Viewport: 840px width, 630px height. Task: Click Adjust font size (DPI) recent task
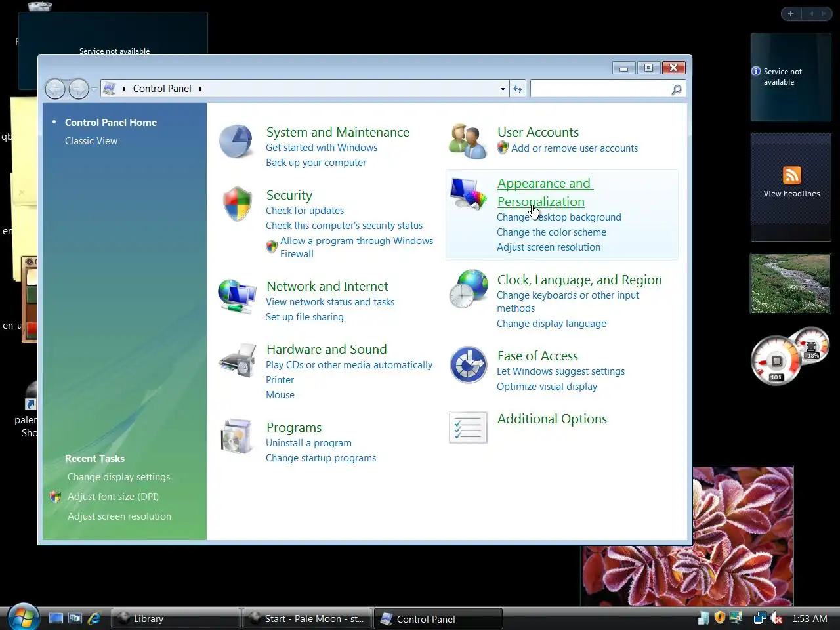click(113, 497)
